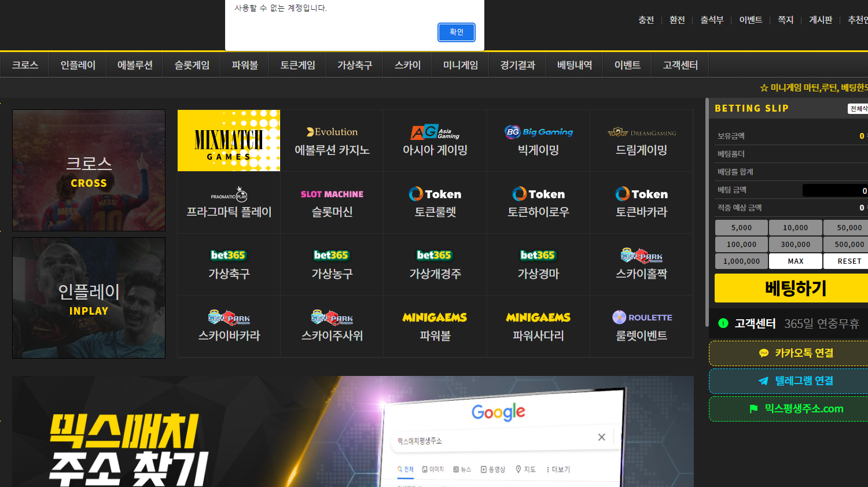Open Slot Machine 슬롯머신 tile
868x487 pixels.
pyautogui.click(x=332, y=202)
